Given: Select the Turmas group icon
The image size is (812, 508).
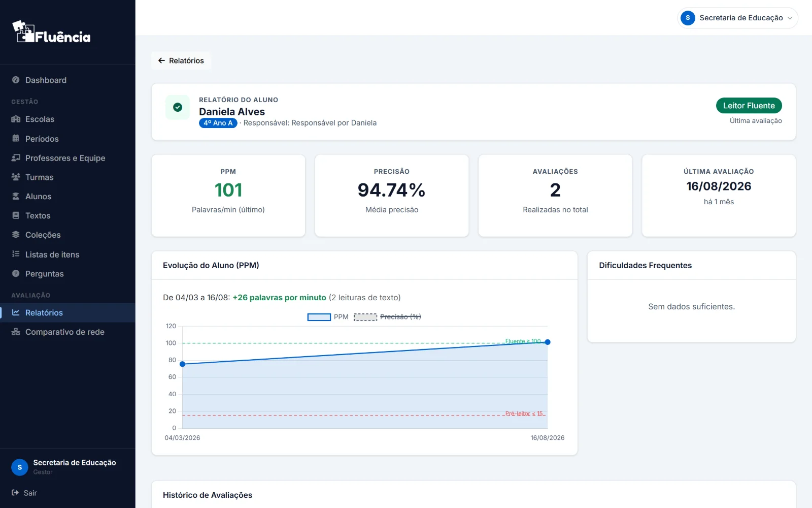Looking at the screenshot, I should click(16, 177).
